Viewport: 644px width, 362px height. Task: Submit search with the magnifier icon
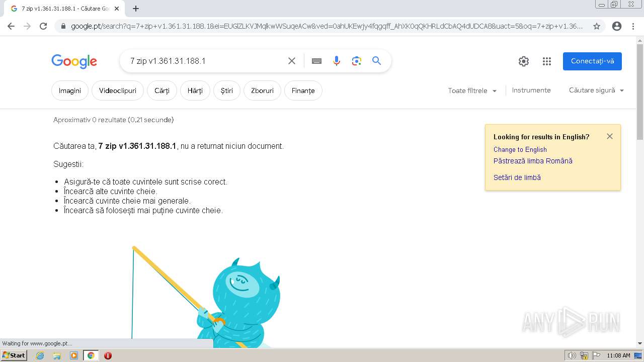(x=376, y=61)
